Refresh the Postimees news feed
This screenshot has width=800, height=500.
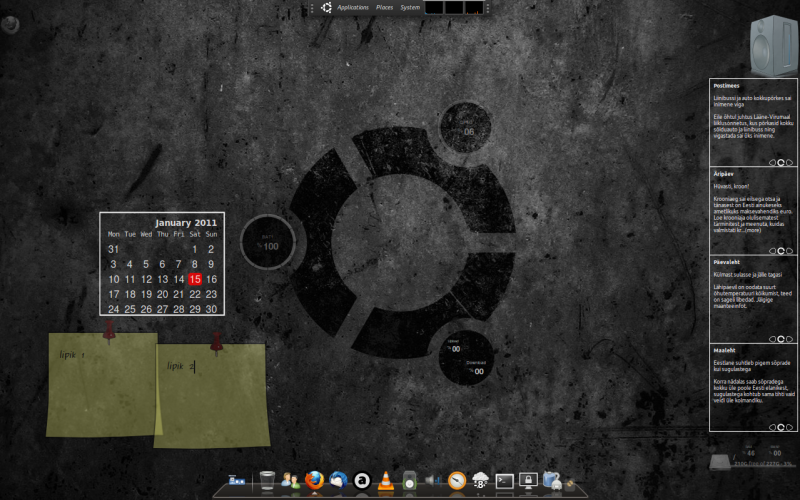[781, 163]
